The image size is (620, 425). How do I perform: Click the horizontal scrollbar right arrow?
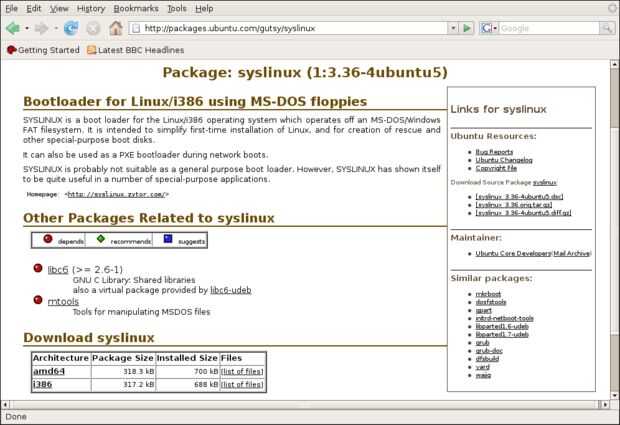(605, 404)
